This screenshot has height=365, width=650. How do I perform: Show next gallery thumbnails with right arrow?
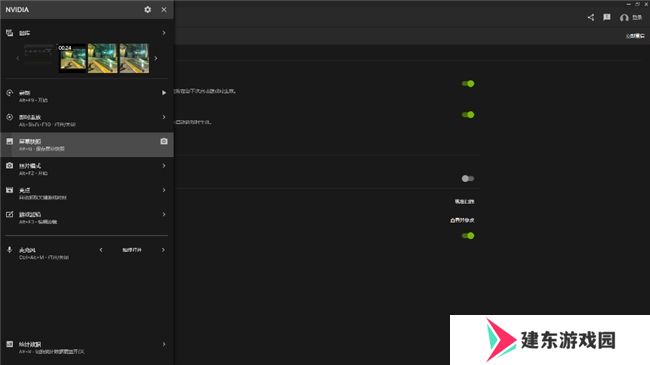pos(156,58)
